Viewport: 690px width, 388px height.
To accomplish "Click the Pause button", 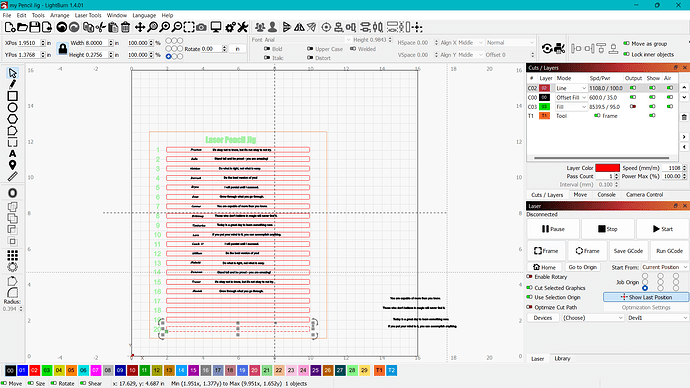I will click(x=554, y=229).
